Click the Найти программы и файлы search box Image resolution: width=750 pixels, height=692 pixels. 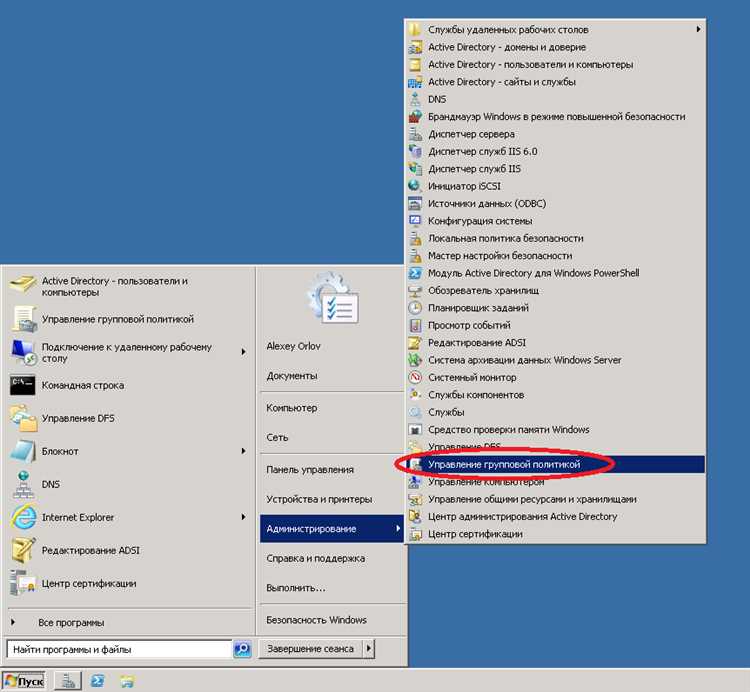pos(120,649)
